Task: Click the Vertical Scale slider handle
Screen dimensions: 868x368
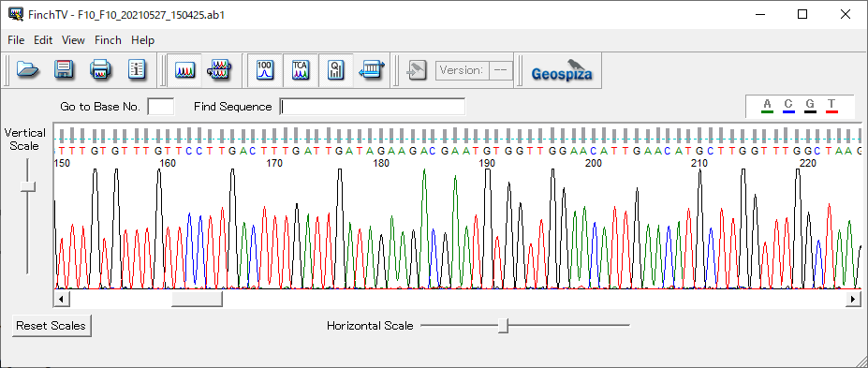Action: 28,187
